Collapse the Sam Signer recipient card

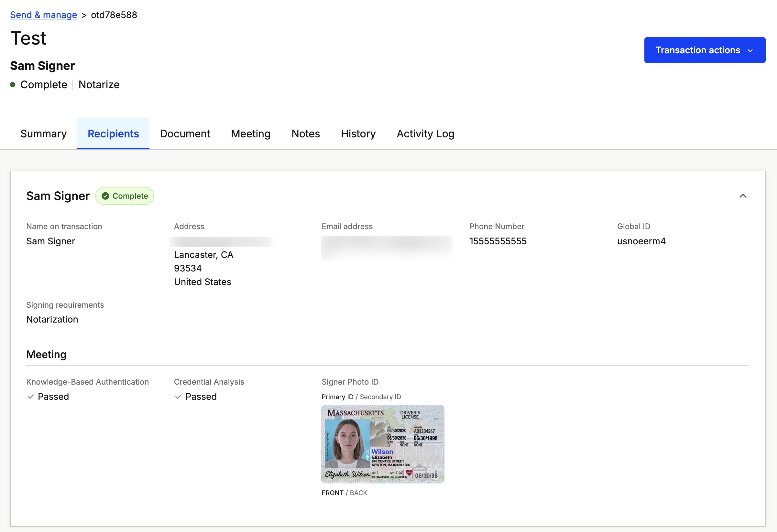tap(743, 196)
